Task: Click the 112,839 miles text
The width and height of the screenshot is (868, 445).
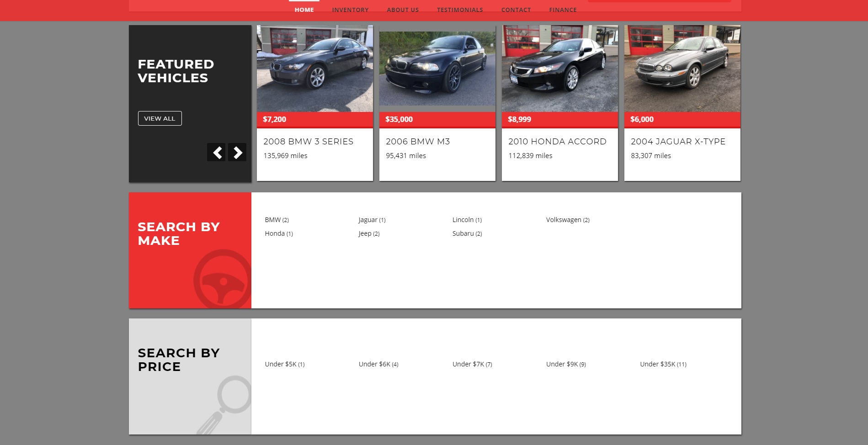Action: (530, 156)
